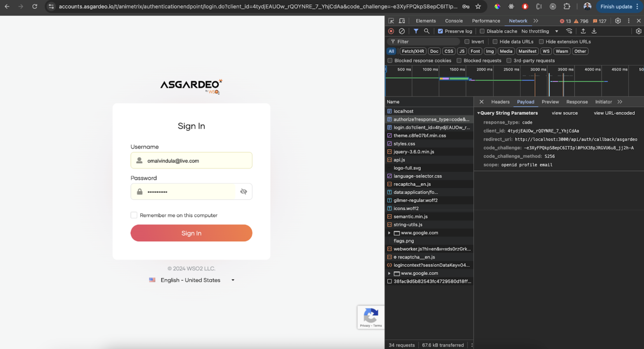
Task: Switch to the Preview tab
Action: (550, 102)
